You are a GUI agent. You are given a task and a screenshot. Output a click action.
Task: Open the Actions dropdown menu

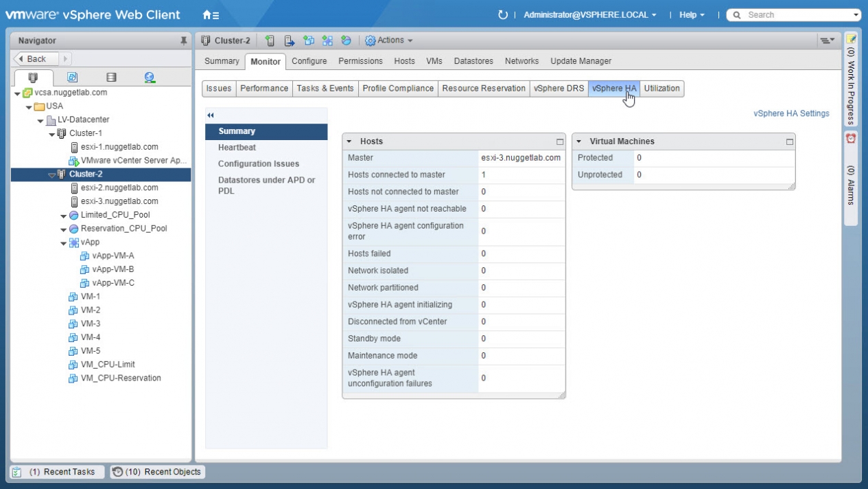[389, 41]
